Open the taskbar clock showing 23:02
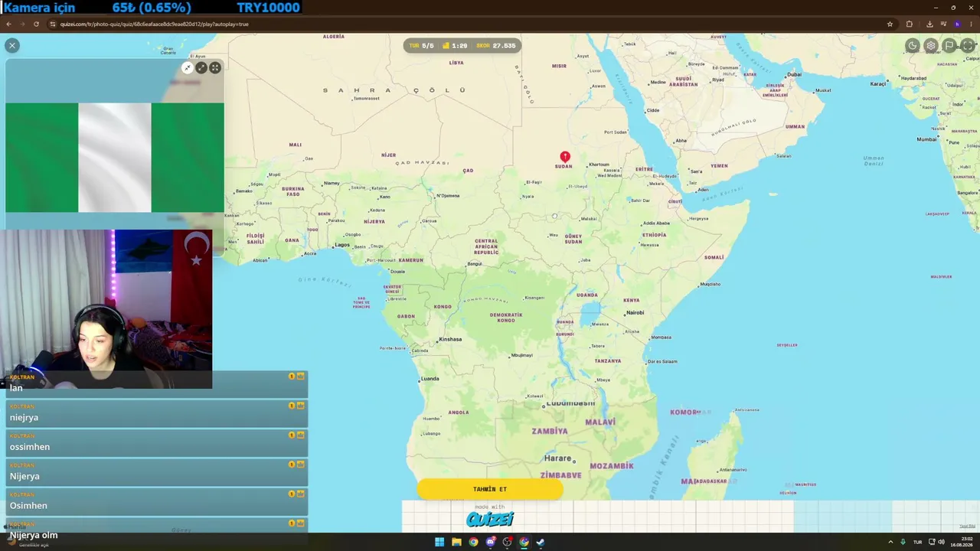 [x=962, y=542]
